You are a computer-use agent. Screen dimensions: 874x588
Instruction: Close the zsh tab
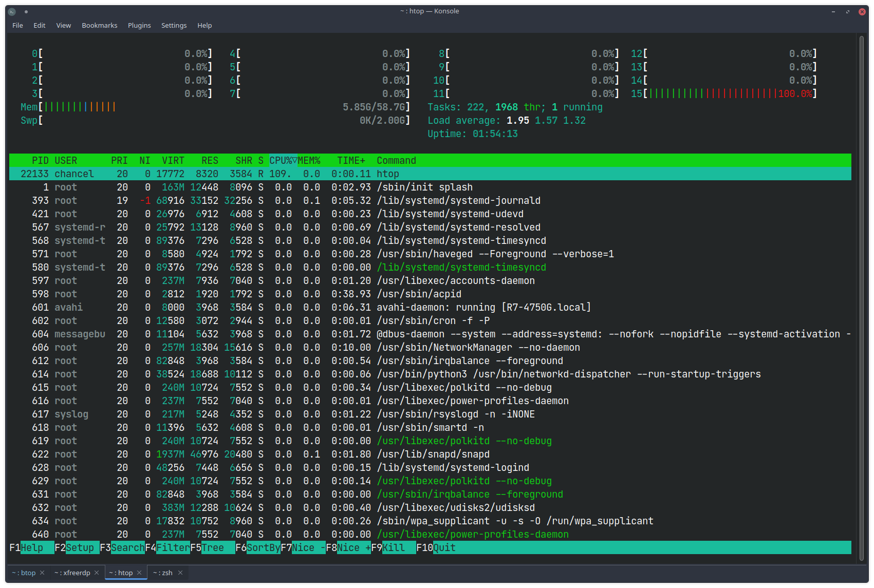click(x=180, y=573)
